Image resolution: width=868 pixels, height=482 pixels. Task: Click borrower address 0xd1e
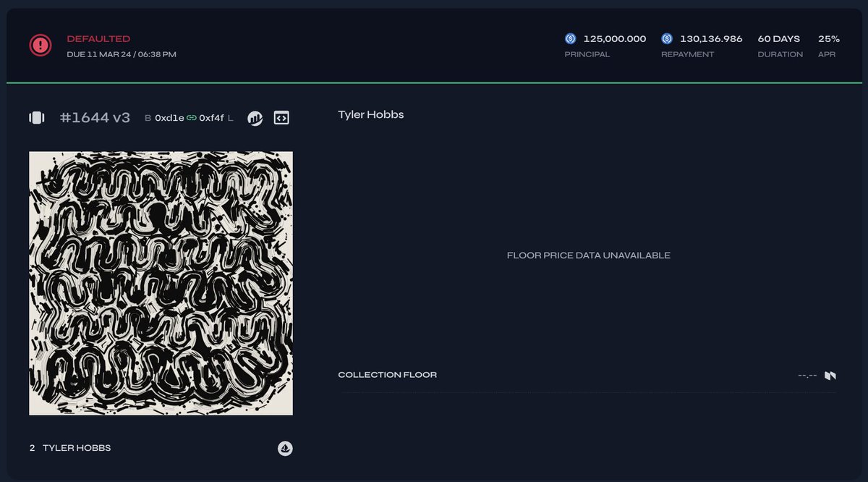pos(169,118)
